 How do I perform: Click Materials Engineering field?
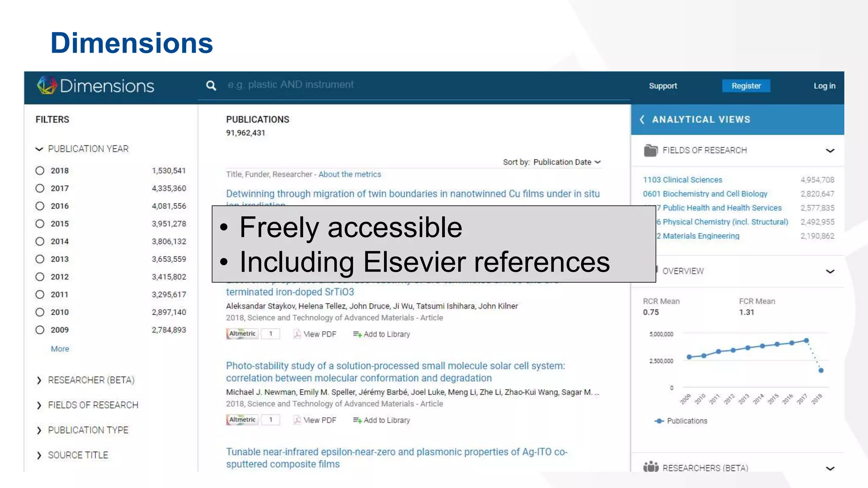(x=698, y=236)
